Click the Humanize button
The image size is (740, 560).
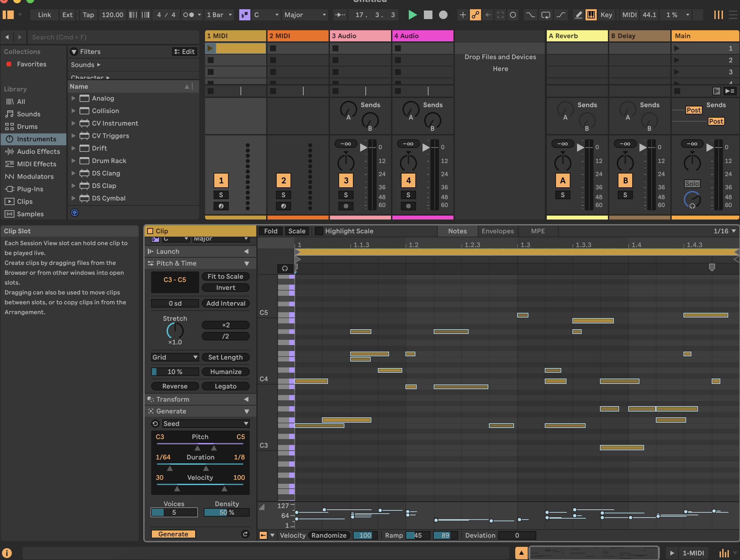[225, 372]
